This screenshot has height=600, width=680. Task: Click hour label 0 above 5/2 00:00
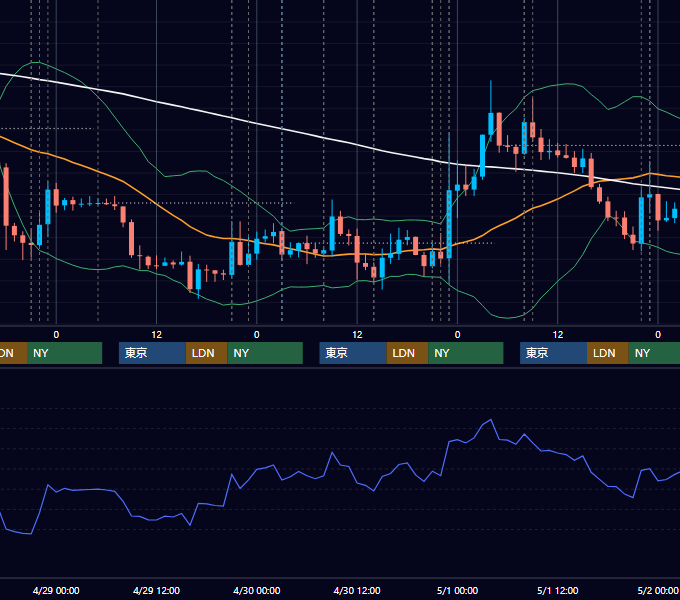click(x=658, y=335)
